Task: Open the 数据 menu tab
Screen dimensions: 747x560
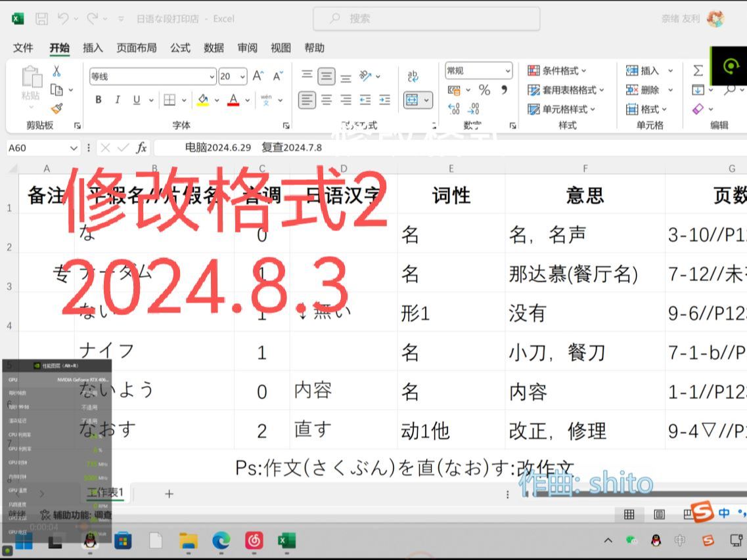Action: [x=214, y=47]
